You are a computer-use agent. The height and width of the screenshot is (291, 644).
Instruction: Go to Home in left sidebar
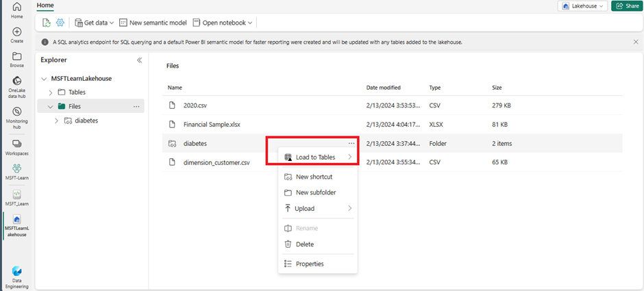pos(17,11)
